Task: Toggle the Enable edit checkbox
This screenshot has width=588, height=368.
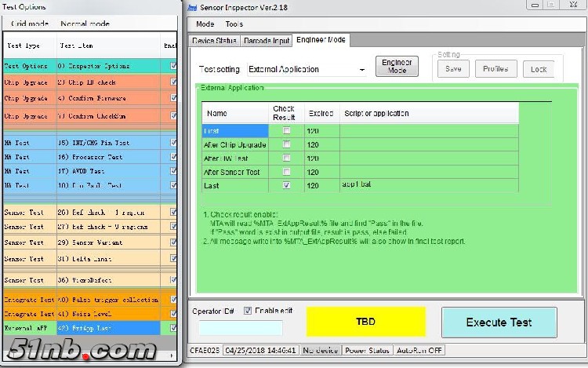Action: tap(248, 311)
